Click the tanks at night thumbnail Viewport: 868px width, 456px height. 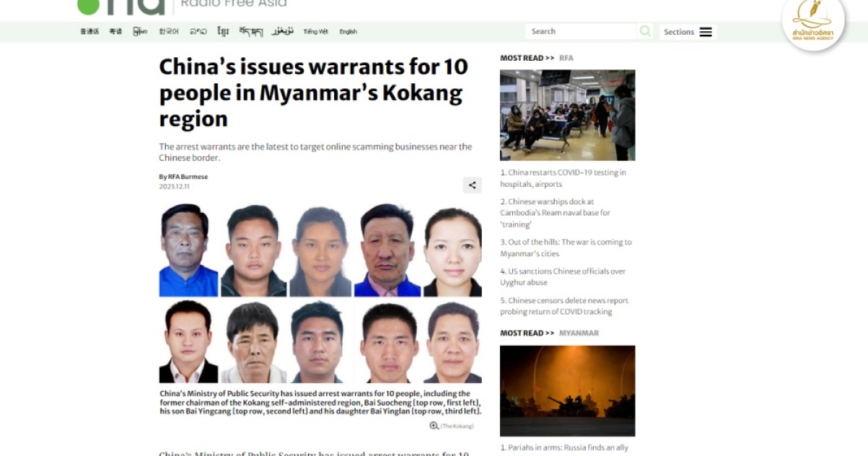pyautogui.click(x=567, y=391)
